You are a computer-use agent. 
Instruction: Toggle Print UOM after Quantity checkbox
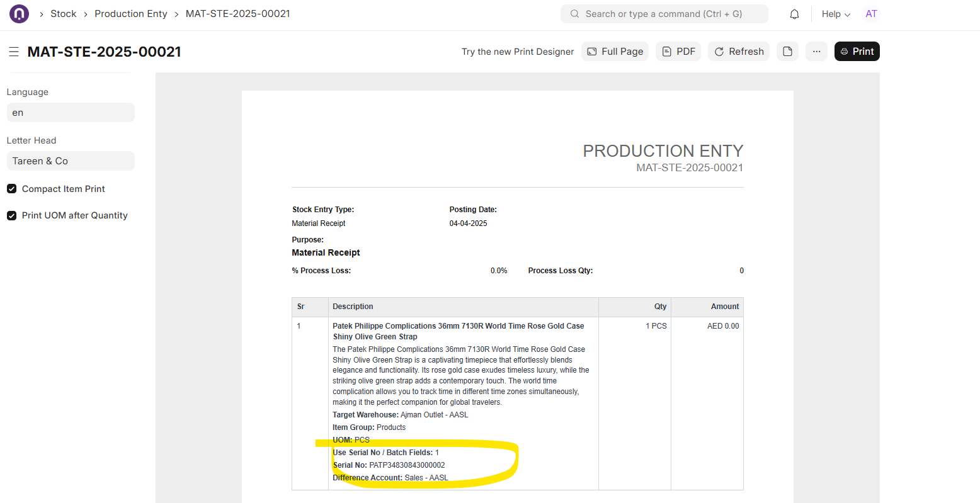(11, 215)
